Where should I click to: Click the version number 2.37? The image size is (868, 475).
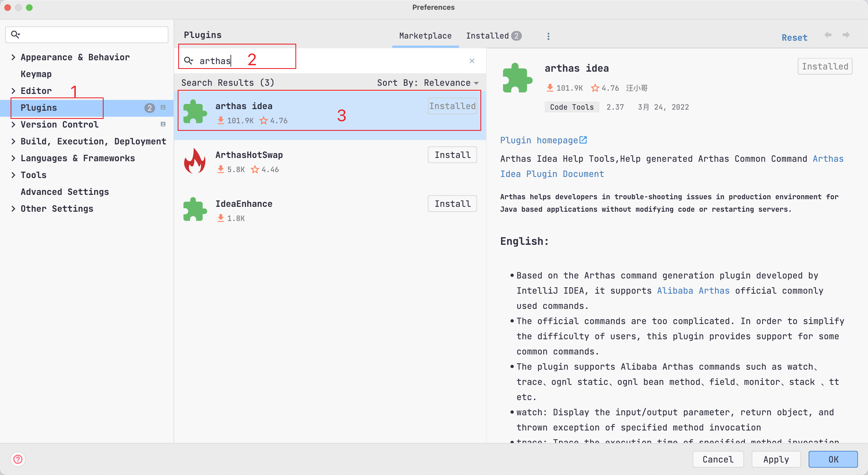[x=615, y=107]
